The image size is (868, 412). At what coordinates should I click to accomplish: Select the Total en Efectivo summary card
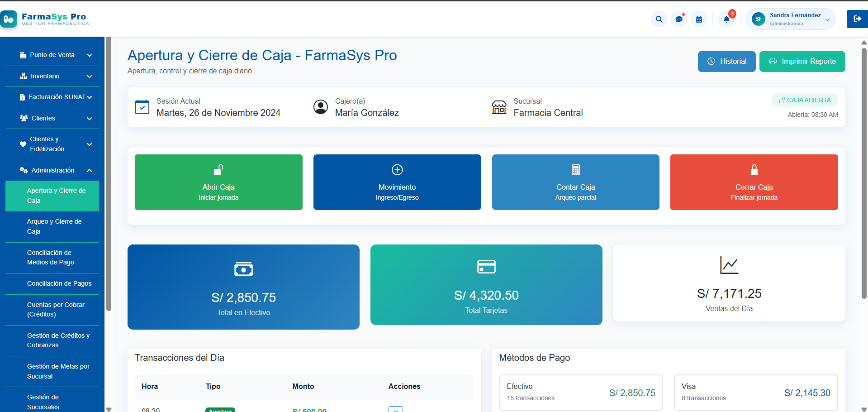pyautogui.click(x=243, y=287)
